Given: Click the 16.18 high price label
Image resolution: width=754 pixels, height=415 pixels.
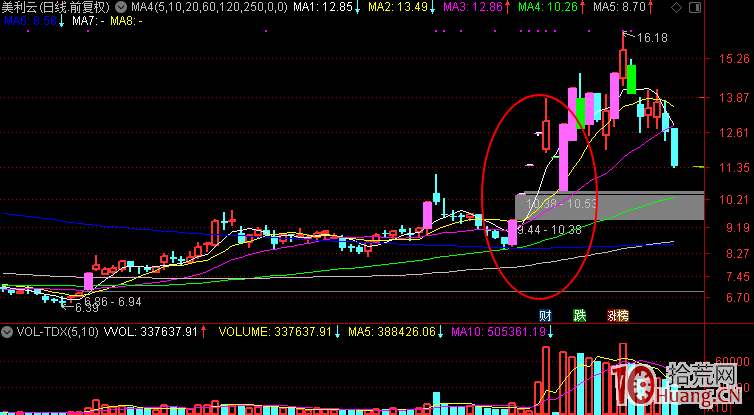Looking at the screenshot, I should (x=653, y=38).
